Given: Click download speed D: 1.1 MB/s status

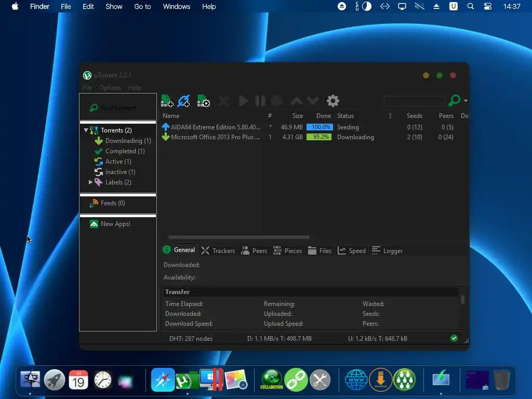Looking at the screenshot, I should pos(279,339).
